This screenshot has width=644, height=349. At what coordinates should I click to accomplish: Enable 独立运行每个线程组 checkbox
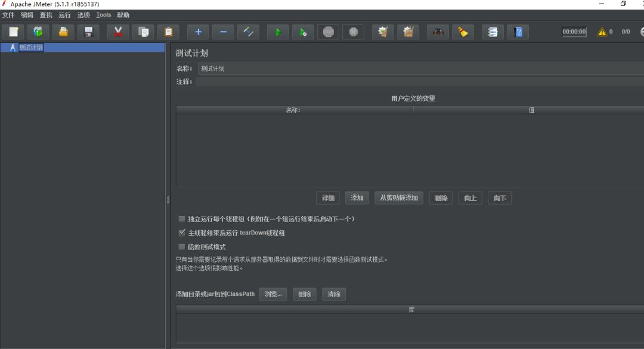181,219
